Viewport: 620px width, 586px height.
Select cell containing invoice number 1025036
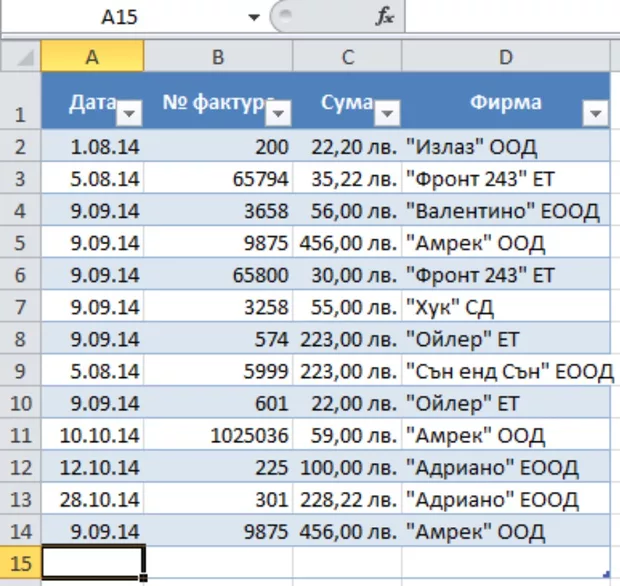tap(218, 435)
